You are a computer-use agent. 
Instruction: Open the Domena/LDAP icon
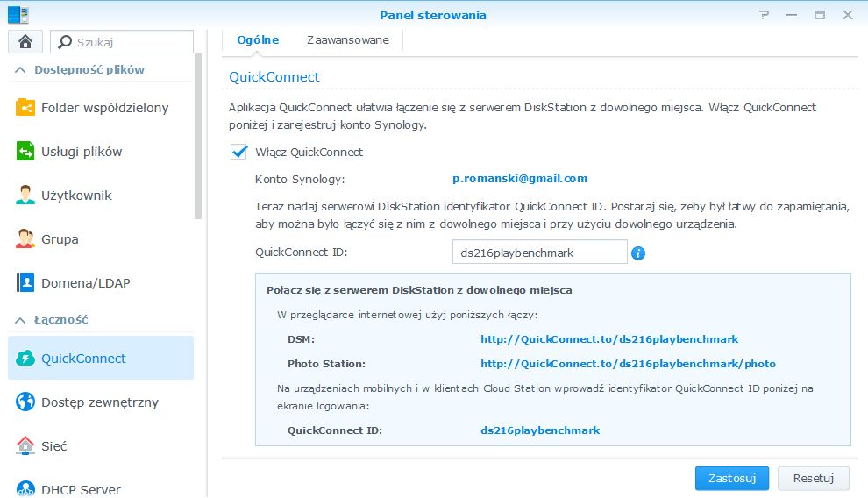25,282
